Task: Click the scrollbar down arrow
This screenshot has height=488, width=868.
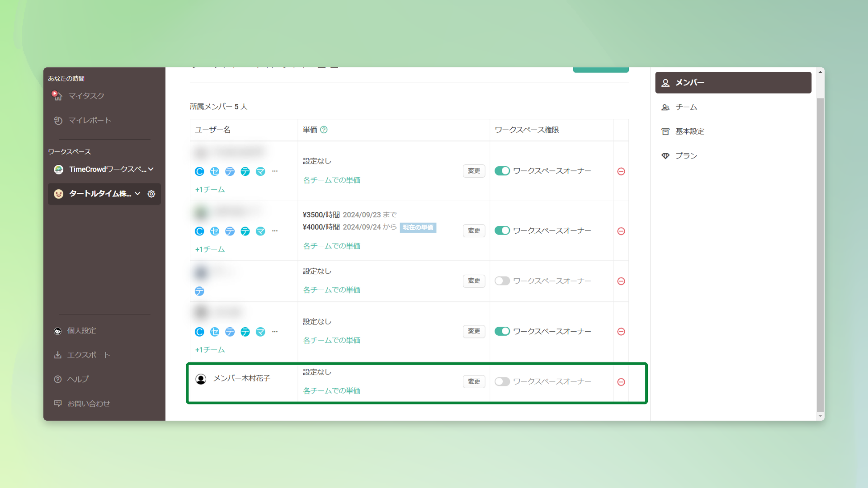Action: point(820,416)
